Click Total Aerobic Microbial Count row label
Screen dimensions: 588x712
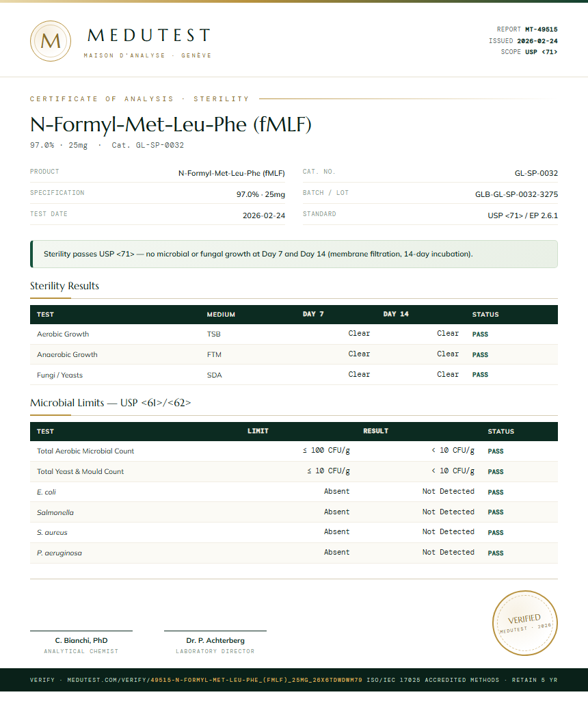85,451
